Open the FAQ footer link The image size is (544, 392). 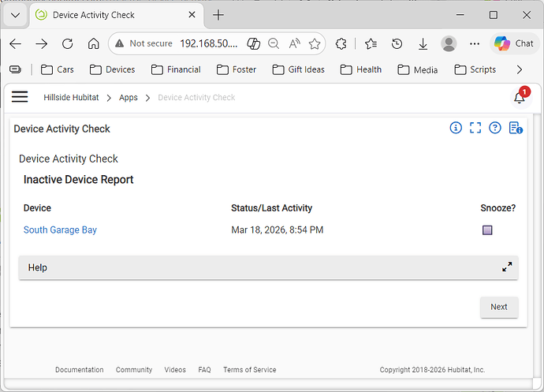click(204, 370)
